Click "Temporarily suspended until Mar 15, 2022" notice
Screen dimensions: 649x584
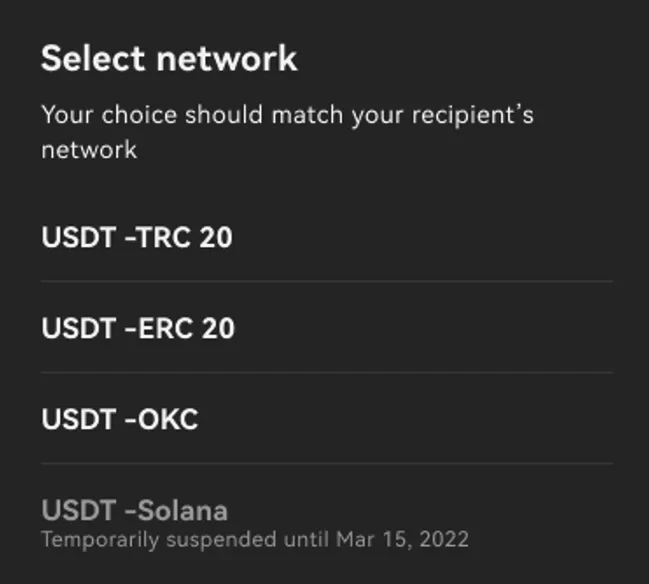pyautogui.click(x=255, y=540)
